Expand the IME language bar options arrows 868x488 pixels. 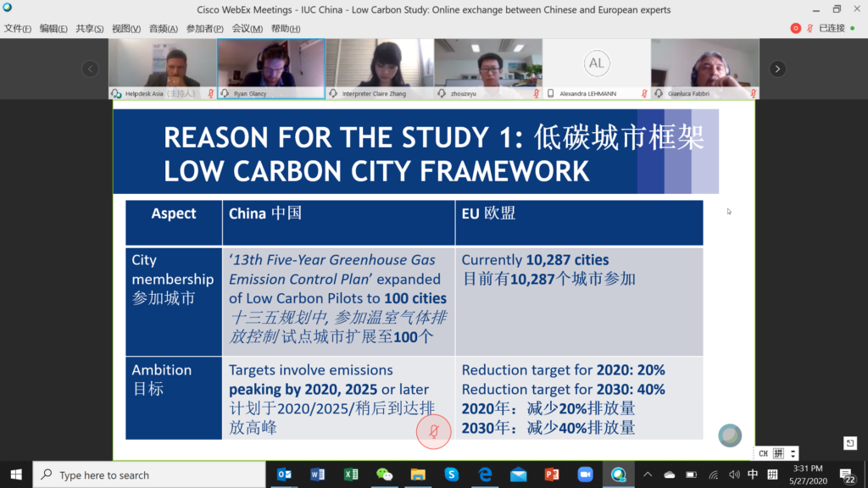[x=793, y=453]
